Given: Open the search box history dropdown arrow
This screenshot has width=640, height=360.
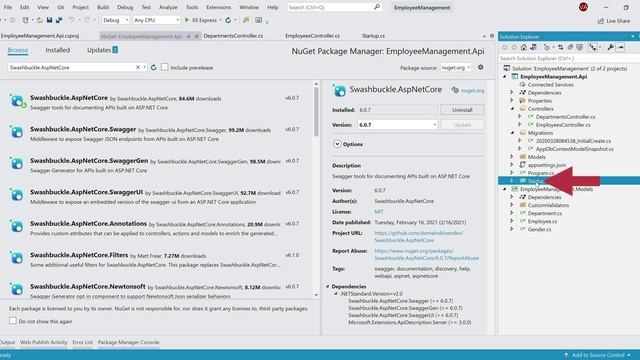Looking at the screenshot, I should pyautogui.click(x=144, y=67).
